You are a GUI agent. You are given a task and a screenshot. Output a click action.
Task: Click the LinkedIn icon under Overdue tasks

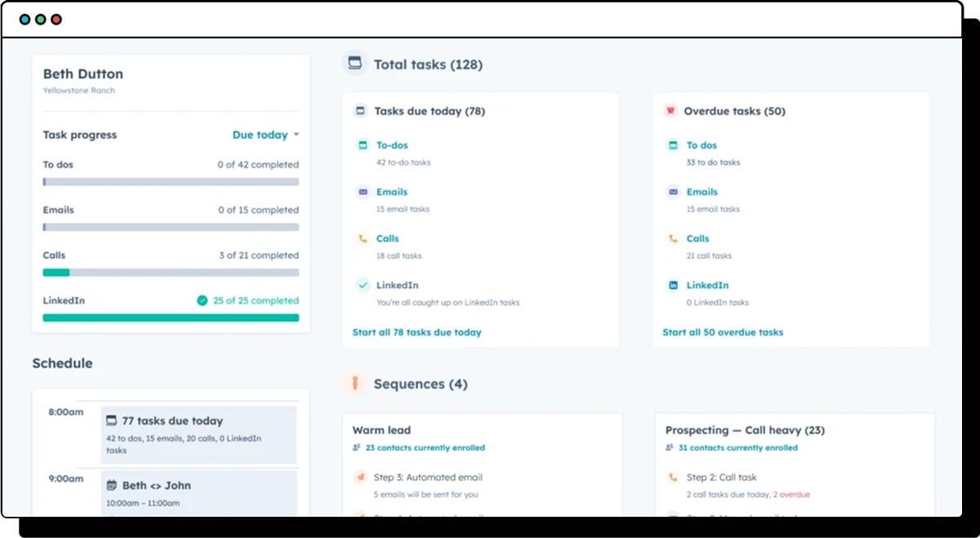tap(673, 285)
